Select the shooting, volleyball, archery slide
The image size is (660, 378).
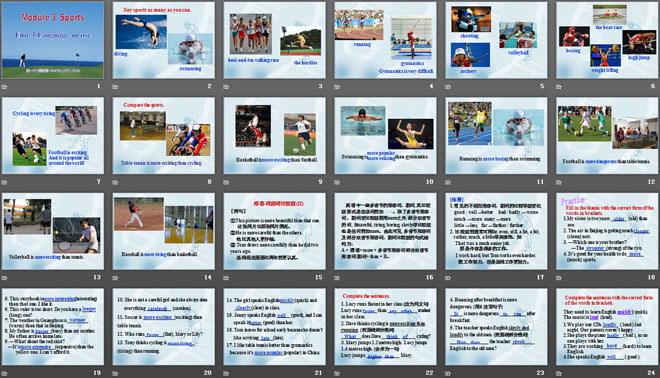tap(496, 40)
